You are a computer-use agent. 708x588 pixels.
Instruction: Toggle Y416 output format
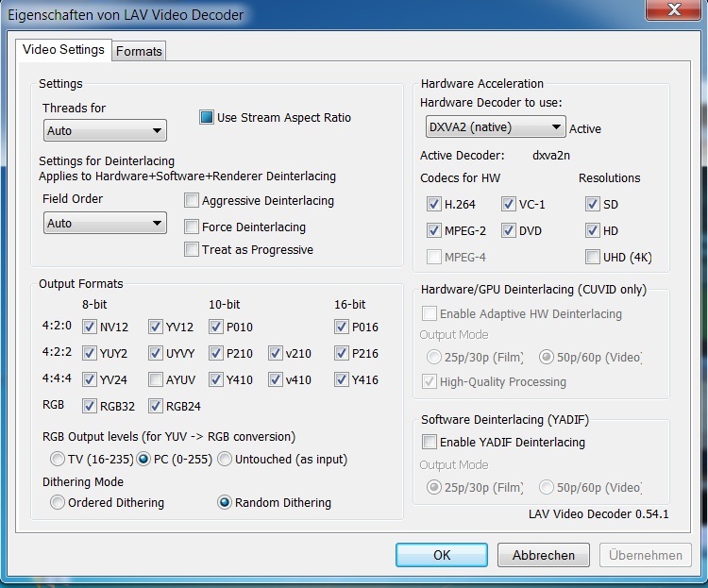click(x=342, y=379)
